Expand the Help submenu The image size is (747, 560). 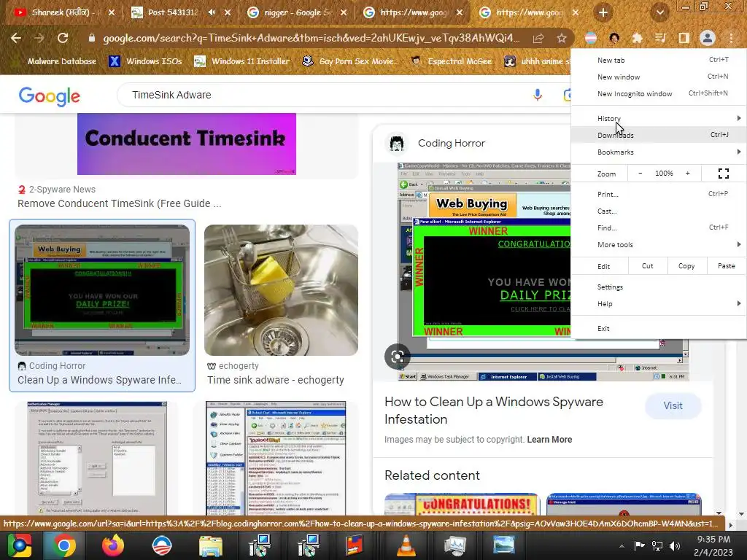pyautogui.click(x=659, y=303)
